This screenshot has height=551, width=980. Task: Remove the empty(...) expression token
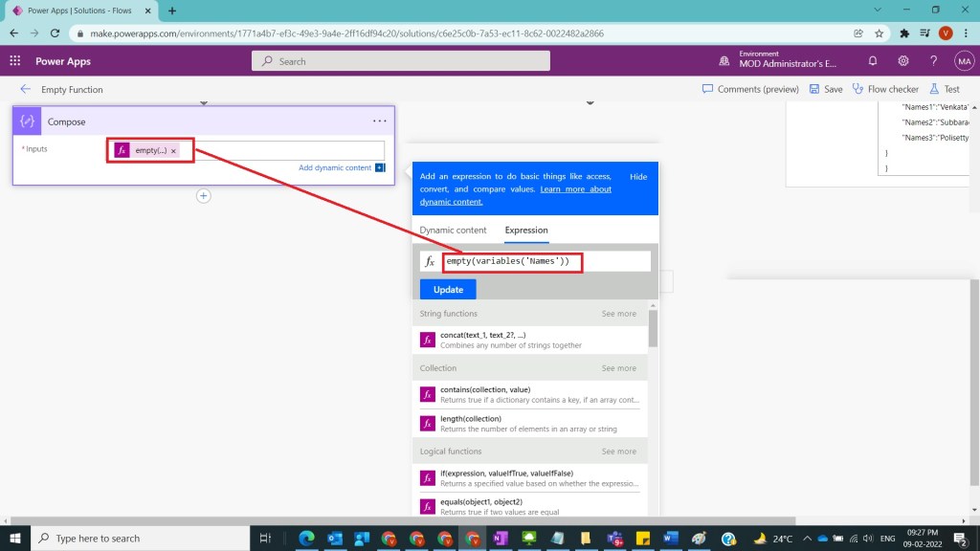pyautogui.click(x=173, y=151)
